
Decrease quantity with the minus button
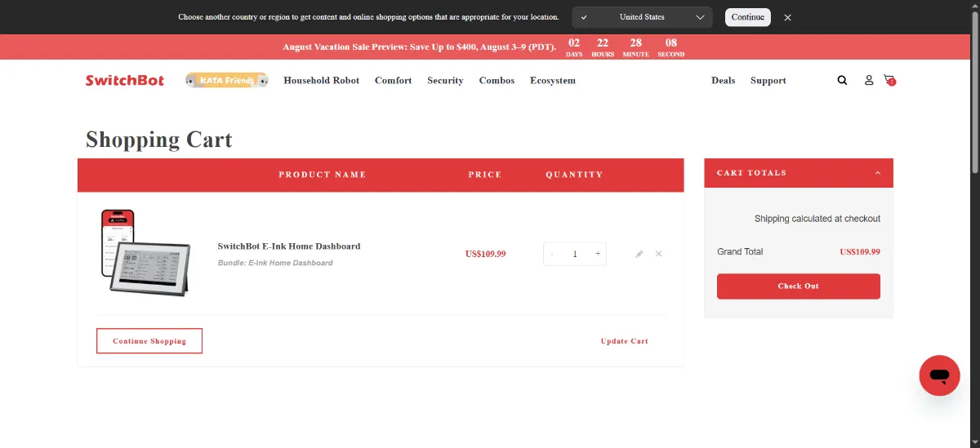pos(552,254)
